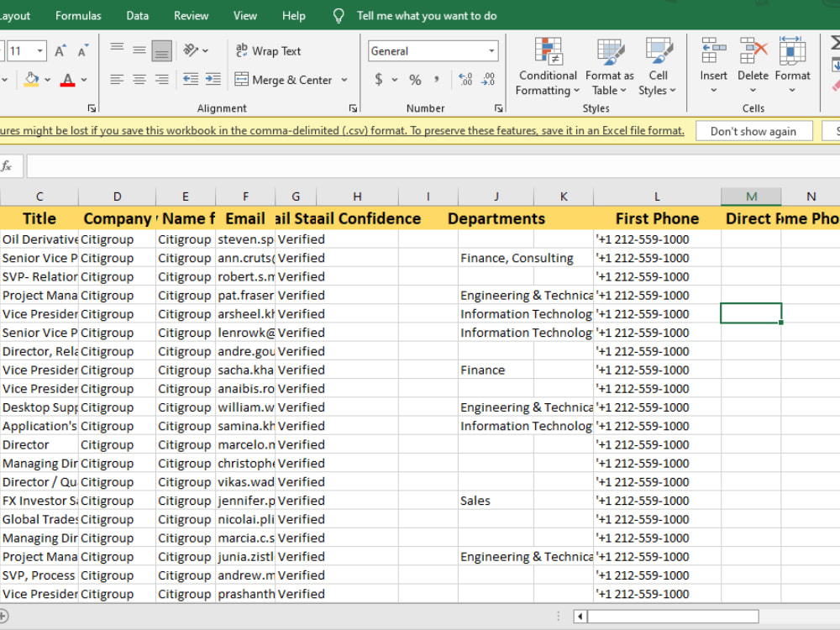This screenshot has height=630, width=840.
Task: Increase font size with the larger A icon
Action: [60, 51]
